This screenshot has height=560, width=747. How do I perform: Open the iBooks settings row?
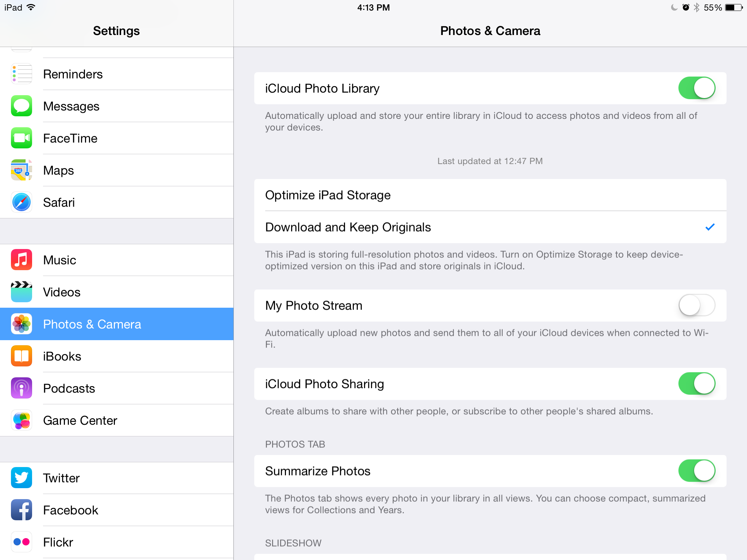point(117,356)
